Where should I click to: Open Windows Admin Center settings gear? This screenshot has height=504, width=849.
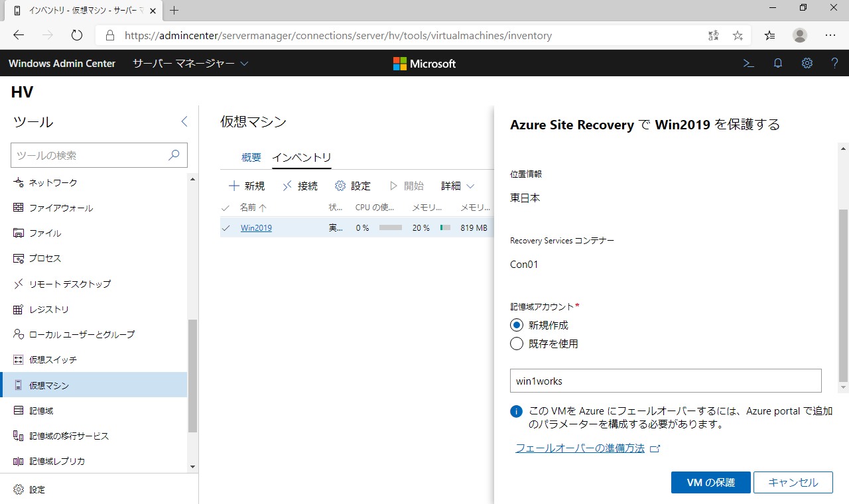807,64
